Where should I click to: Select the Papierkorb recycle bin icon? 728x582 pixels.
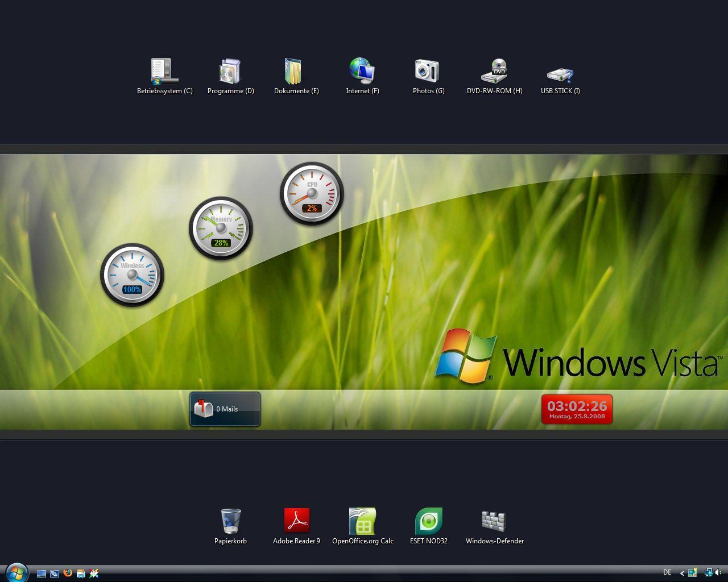230,526
